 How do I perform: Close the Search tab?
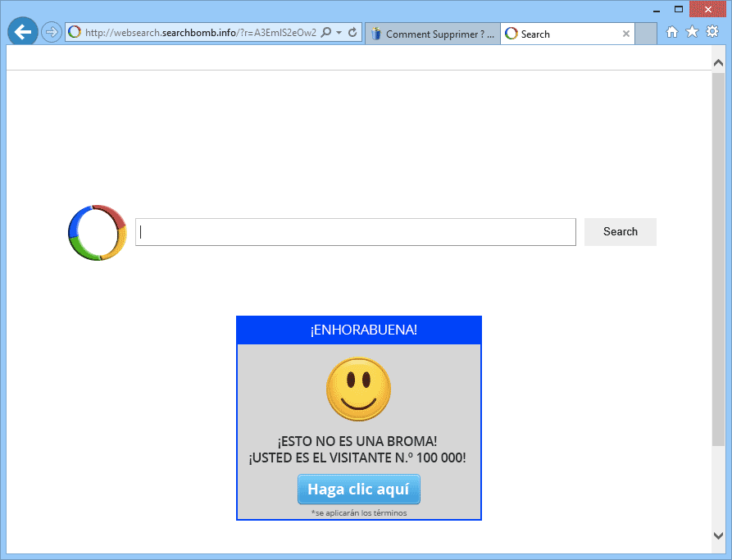click(x=626, y=34)
